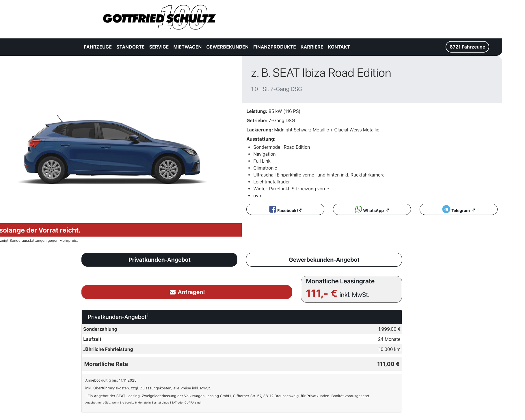Open the Fahrzeuge menu
This screenshot has height=420, width=525.
(98, 47)
